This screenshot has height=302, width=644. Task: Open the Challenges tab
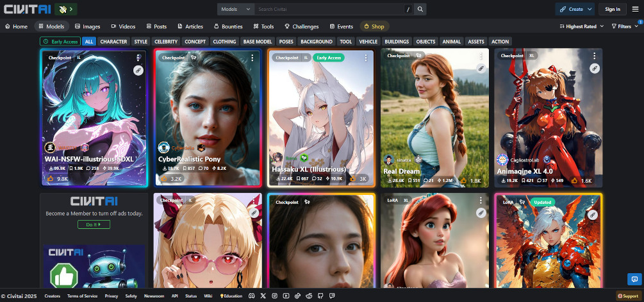[x=301, y=26]
